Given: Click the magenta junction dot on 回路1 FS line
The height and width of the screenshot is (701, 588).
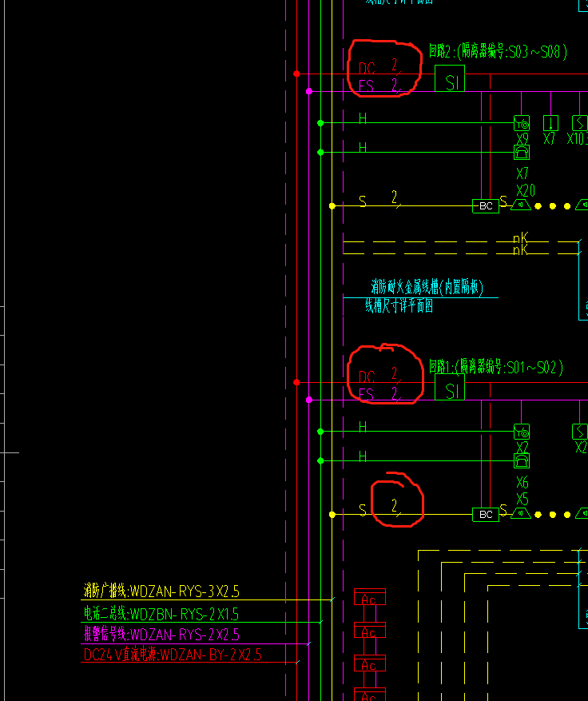Looking at the screenshot, I should coord(309,400).
